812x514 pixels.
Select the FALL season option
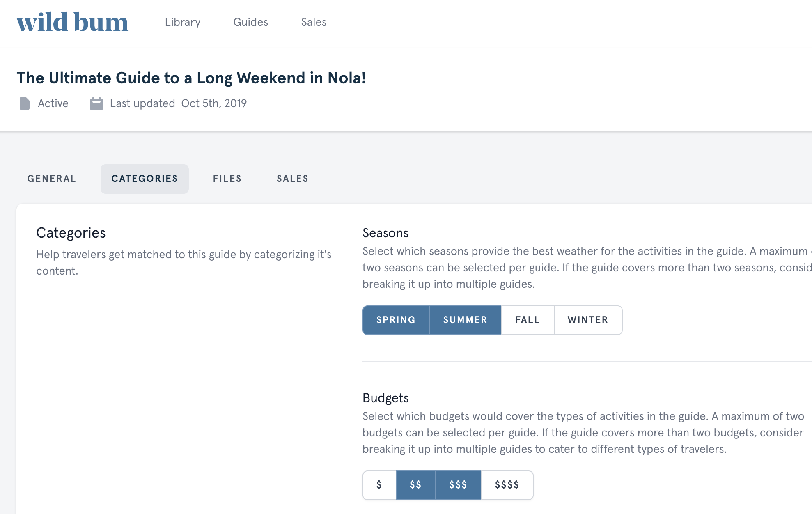point(528,320)
